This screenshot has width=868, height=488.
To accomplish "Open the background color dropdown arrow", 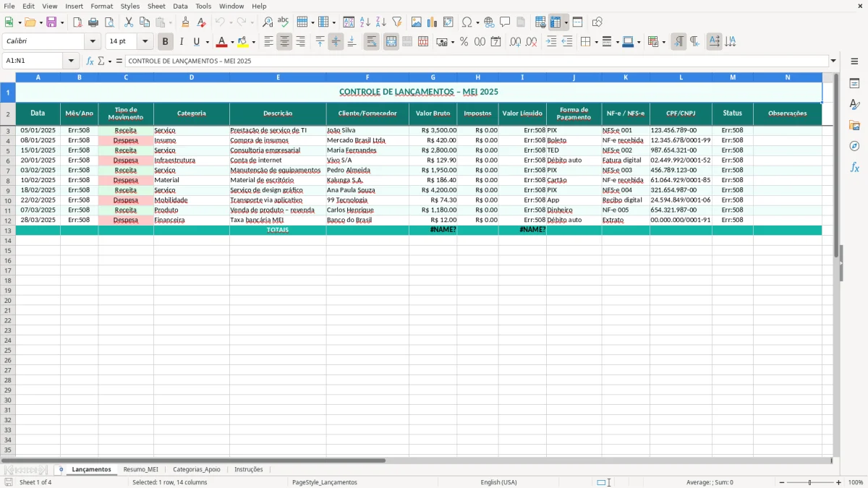I will pyautogui.click(x=253, y=42).
